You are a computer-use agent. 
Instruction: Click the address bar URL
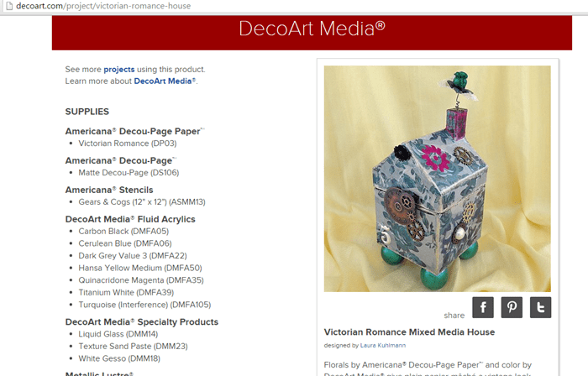click(x=103, y=6)
